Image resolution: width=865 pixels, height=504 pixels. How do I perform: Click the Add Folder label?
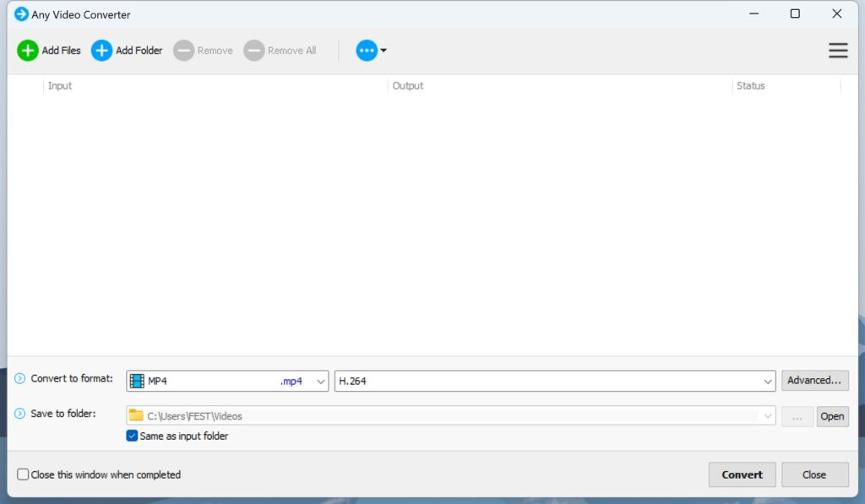(x=139, y=50)
